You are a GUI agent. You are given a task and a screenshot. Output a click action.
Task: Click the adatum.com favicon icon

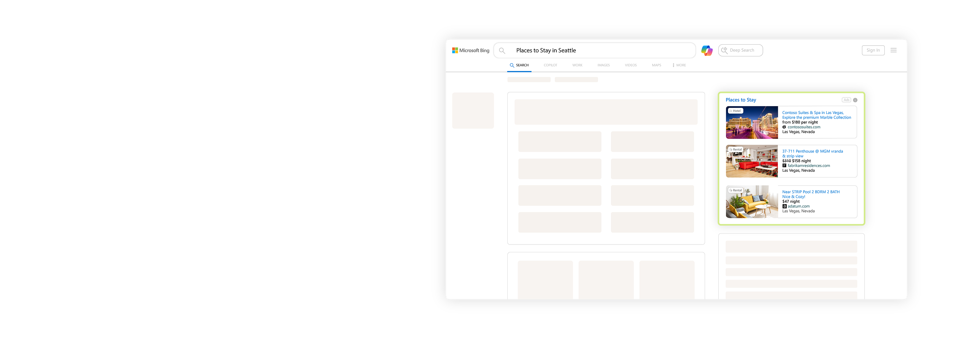pyautogui.click(x=784, y=206)
